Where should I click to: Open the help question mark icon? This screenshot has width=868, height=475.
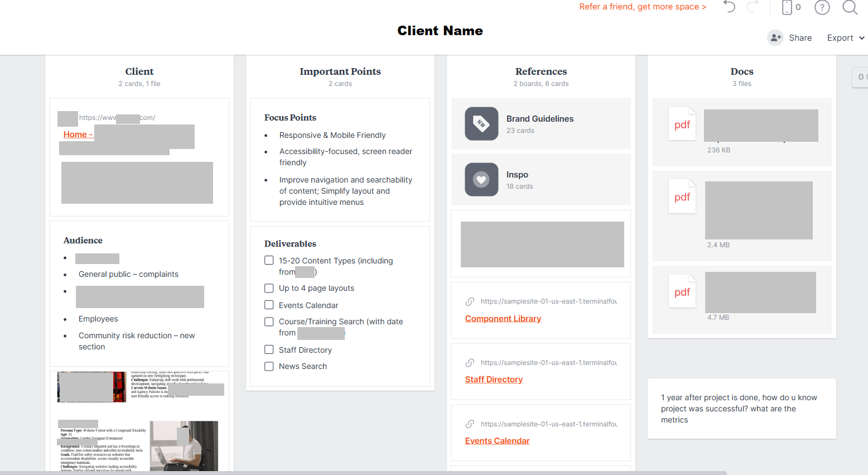(x=822, y=7)
